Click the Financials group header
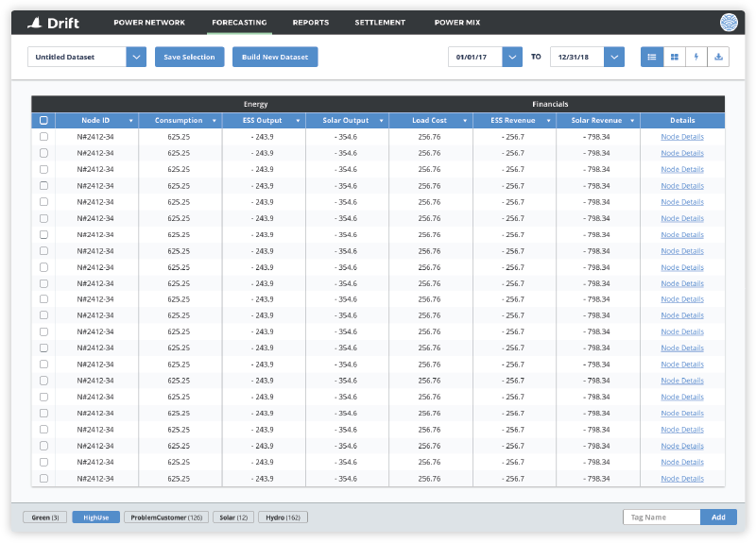Viewport: 756px width, 543px height. point(550,104)
